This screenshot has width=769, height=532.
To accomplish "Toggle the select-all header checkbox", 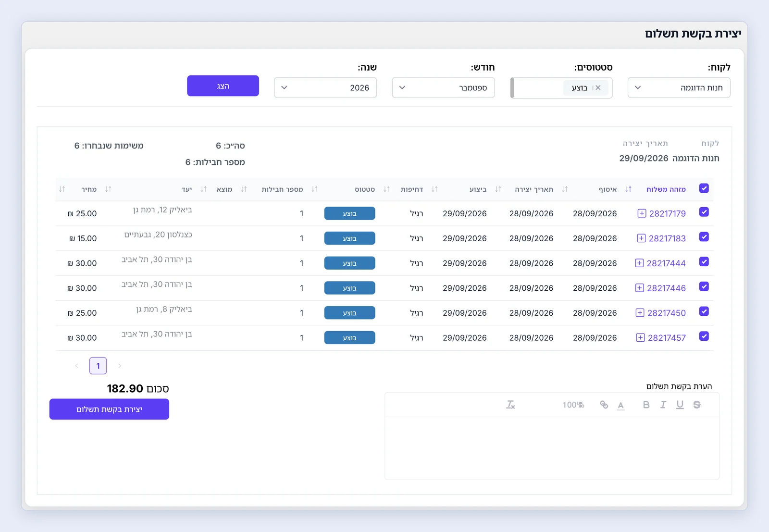I will coord(704,188).
